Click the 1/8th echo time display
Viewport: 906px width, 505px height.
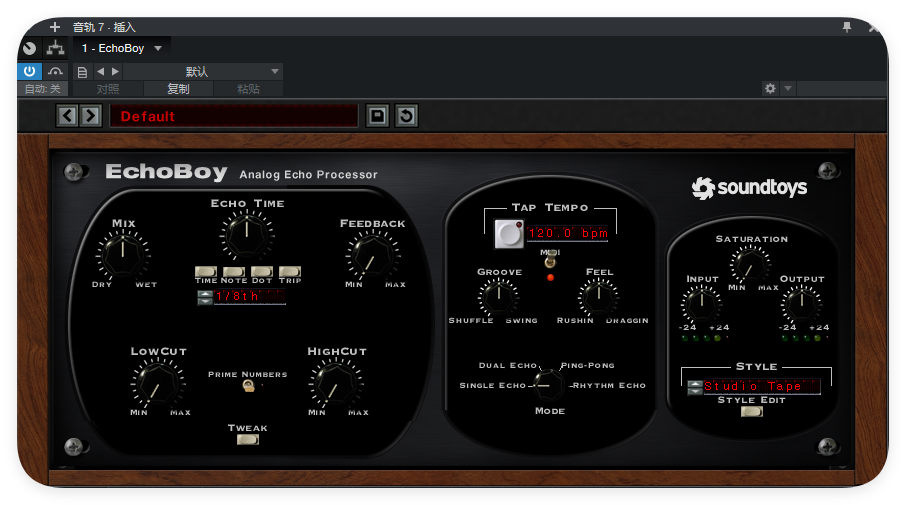tap(250, 297)
